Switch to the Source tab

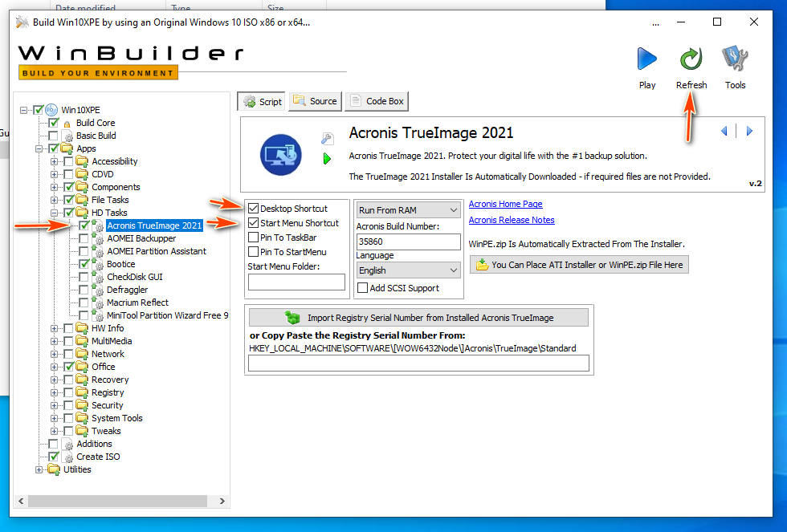click(315, 101)
